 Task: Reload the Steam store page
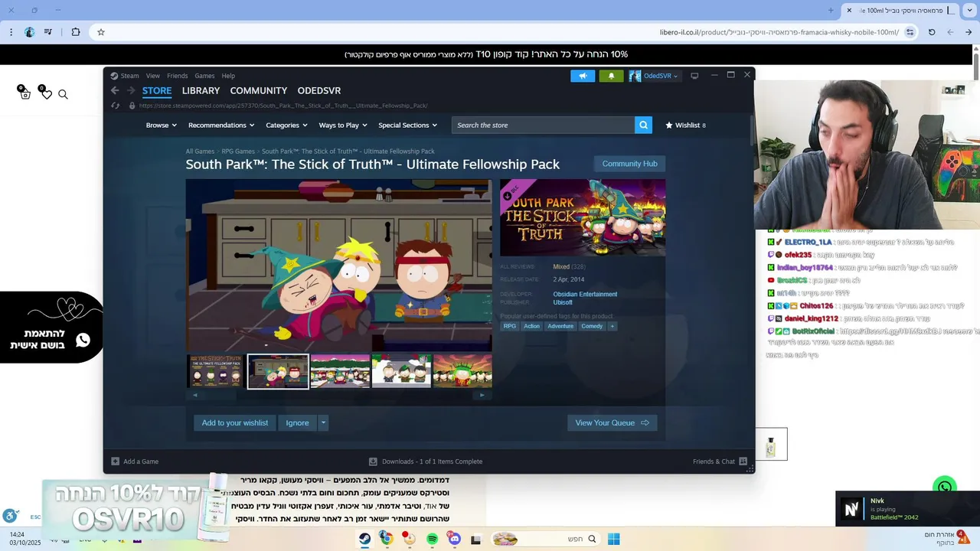[115, 106]
